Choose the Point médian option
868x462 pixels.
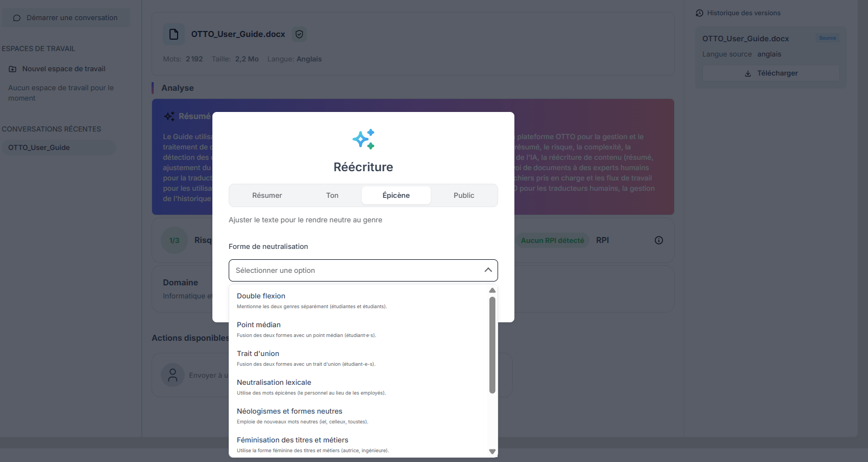coord(359,329)
